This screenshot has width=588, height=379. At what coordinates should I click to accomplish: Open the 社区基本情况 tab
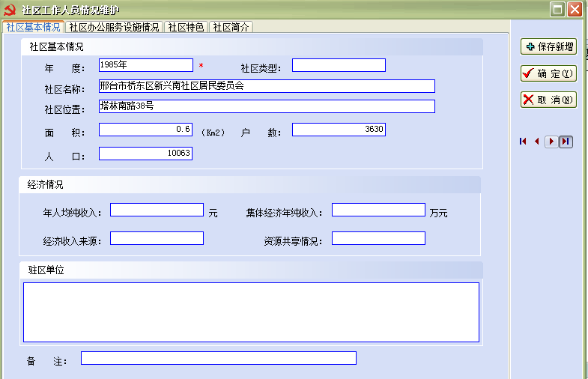tap(33, 27)
